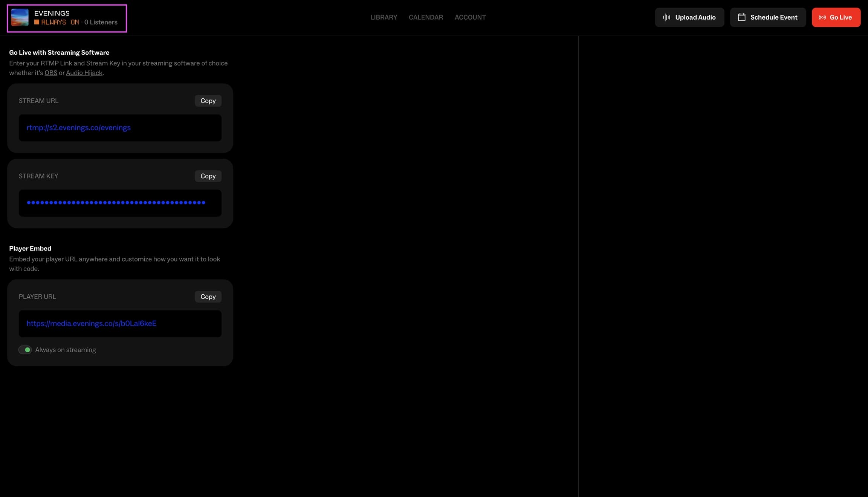Open the Calendar tab
The image size is (868, 497).
click(x=426, y=17)
